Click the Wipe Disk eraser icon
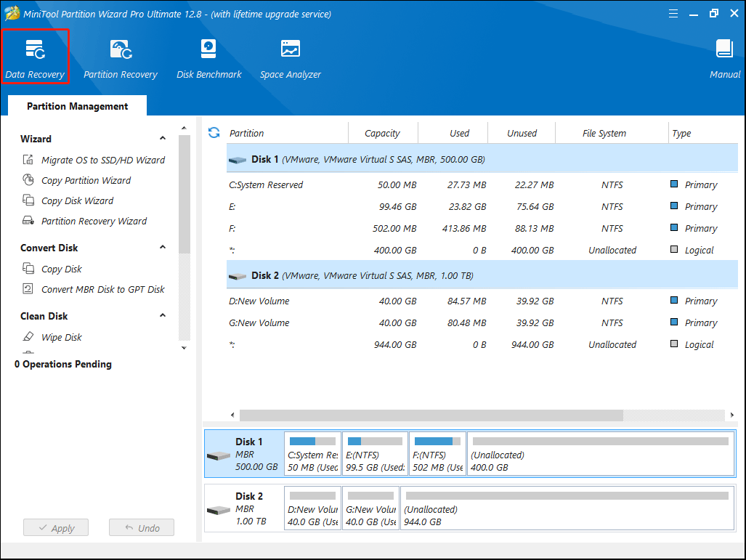The width and height of the screenshot is (746, 560). click(28, 336)
